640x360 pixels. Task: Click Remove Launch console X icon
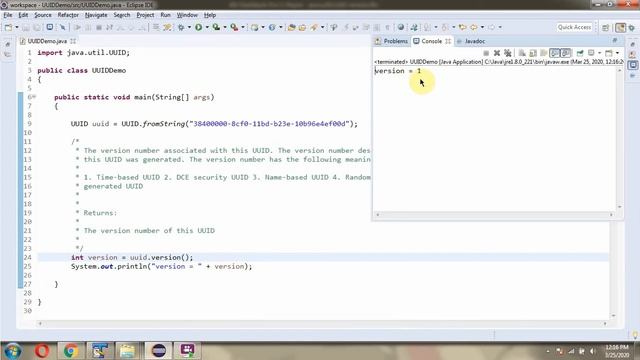coord(497,53)
